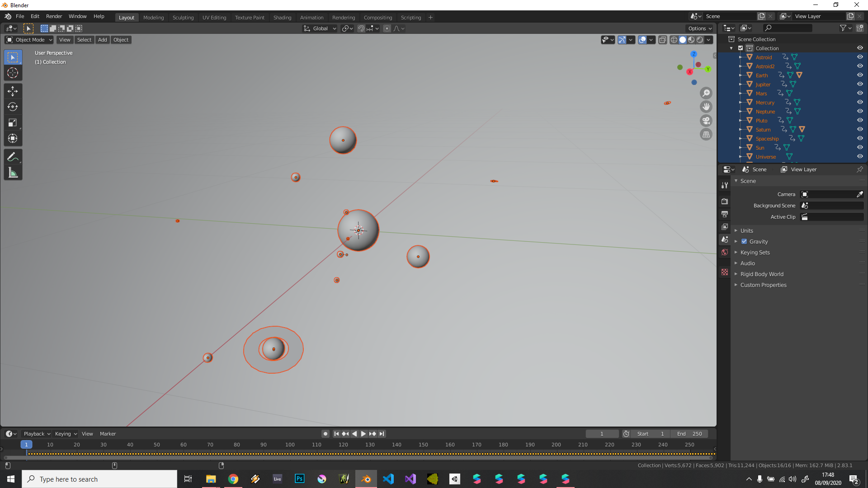
Task: Expand the Units panel
Action: coord(746,230)
